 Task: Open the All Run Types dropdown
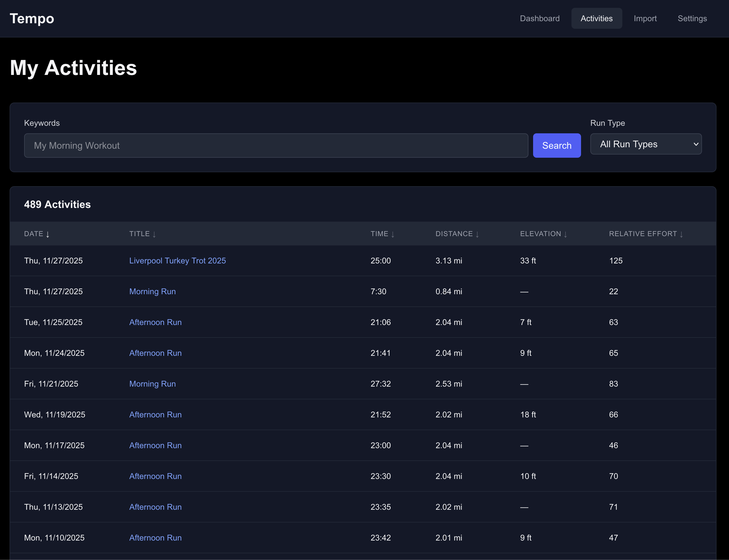(x=646, y=144)
